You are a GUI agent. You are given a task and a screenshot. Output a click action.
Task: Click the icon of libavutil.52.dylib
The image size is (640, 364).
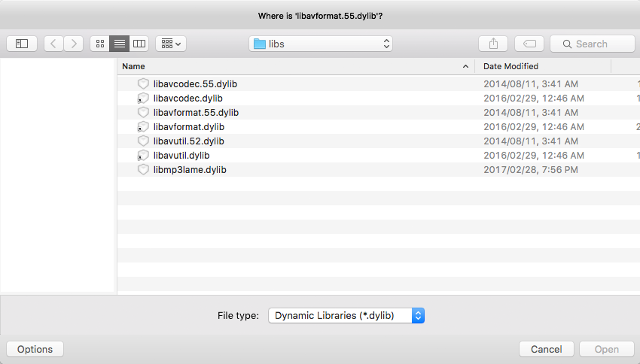[143, 141]
